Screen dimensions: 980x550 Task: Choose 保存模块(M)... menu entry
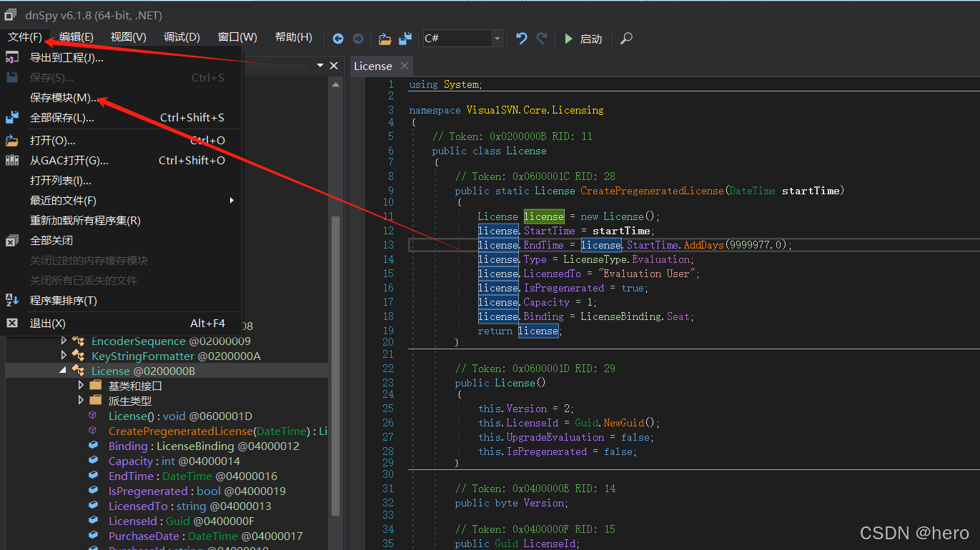[122, 98]
